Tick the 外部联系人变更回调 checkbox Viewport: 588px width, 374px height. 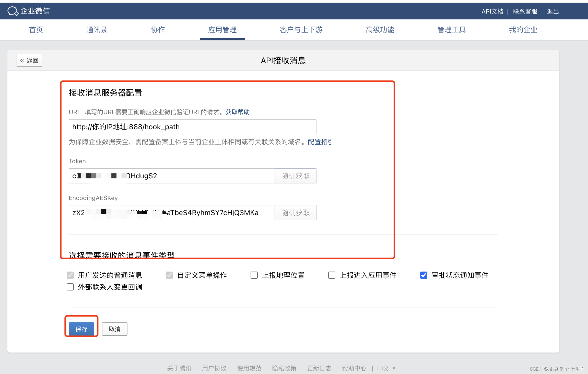[70, 287]
